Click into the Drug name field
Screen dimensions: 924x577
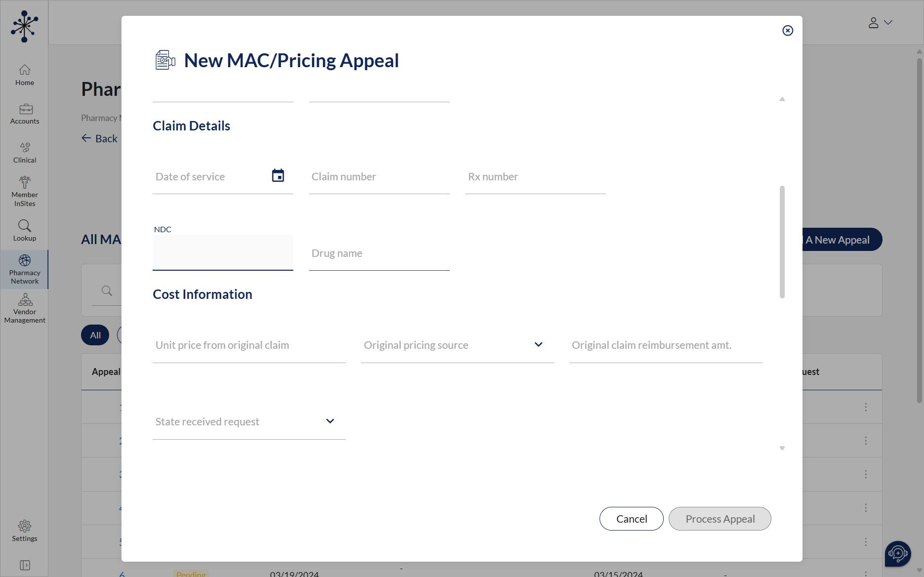click(379, 253)
